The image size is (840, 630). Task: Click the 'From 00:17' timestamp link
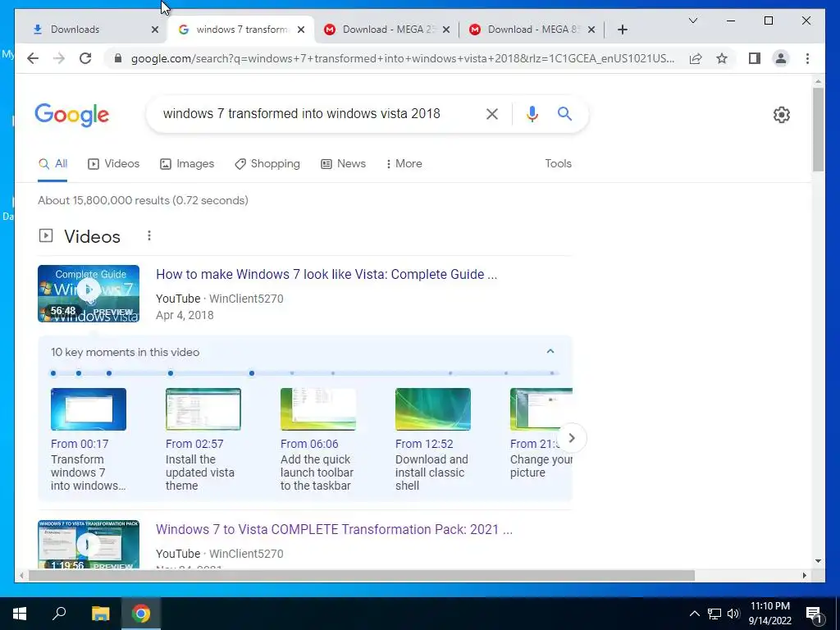(x=80, y=444)
